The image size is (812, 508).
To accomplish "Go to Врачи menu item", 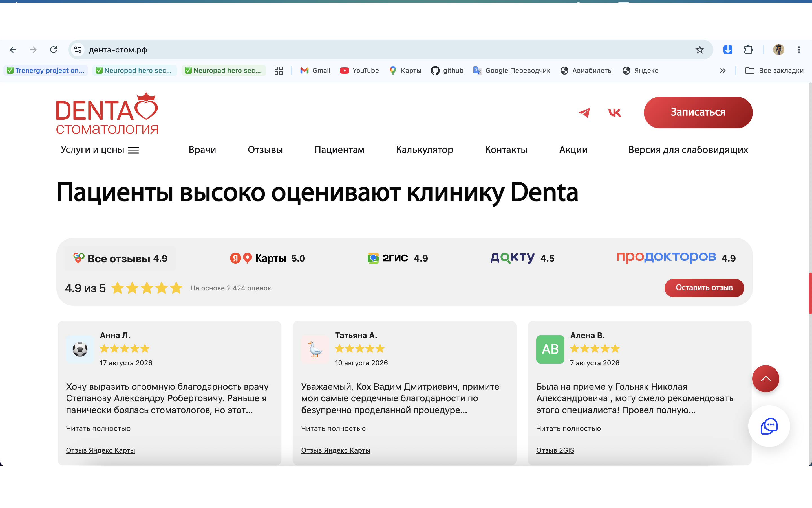I will click(202, 150).
